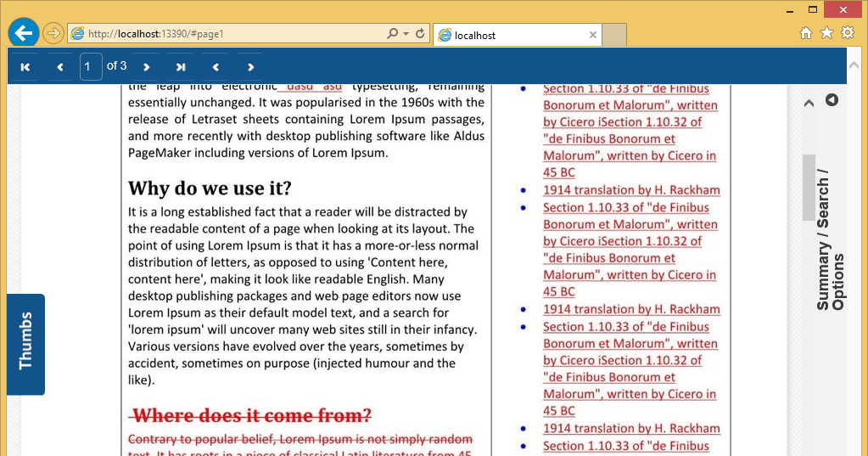Click the page number input field
The width and height of the screenshot is (868, 456).
(91, 66)
